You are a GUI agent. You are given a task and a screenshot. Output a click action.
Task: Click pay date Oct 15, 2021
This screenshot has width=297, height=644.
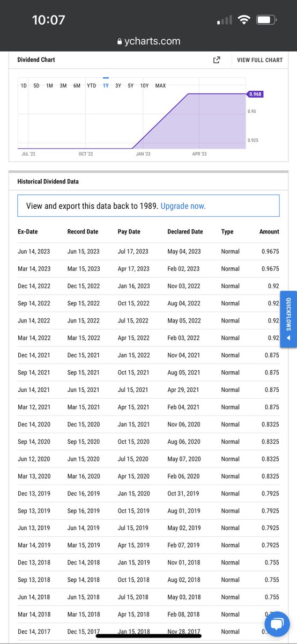(x=133, y=372)
